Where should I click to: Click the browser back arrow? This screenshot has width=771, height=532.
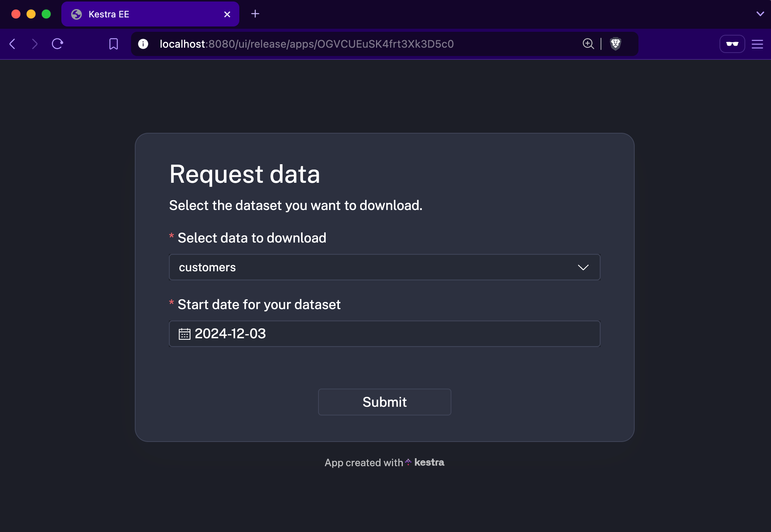(x=12, y=44)
